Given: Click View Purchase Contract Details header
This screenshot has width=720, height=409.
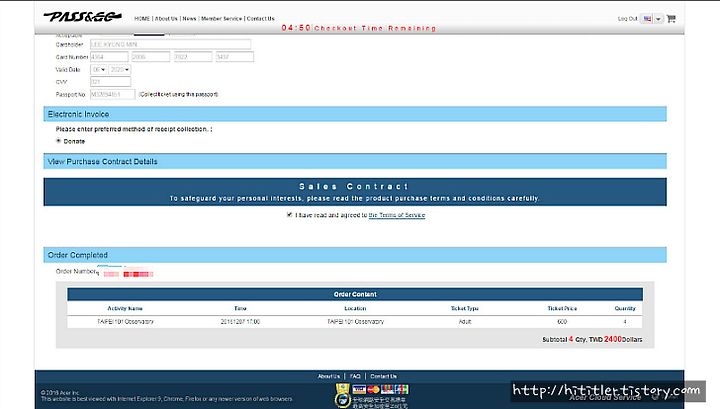Looking at the screenshot, I should (x=355, y=161).
